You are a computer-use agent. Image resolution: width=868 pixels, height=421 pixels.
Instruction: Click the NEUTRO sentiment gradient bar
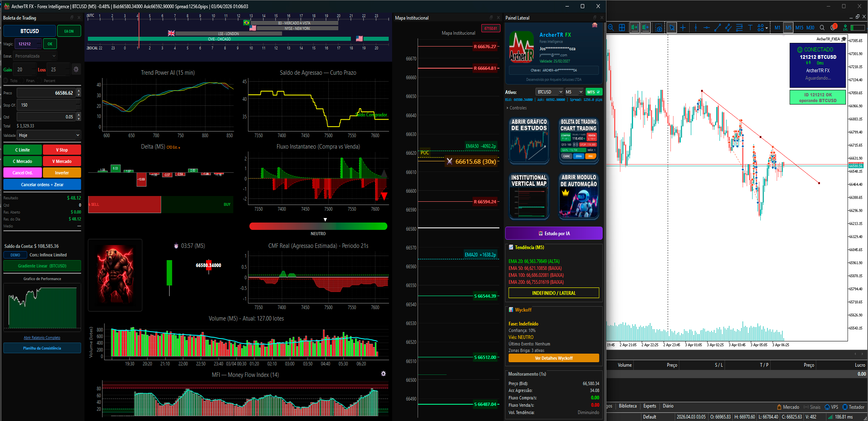pos(318,226)
